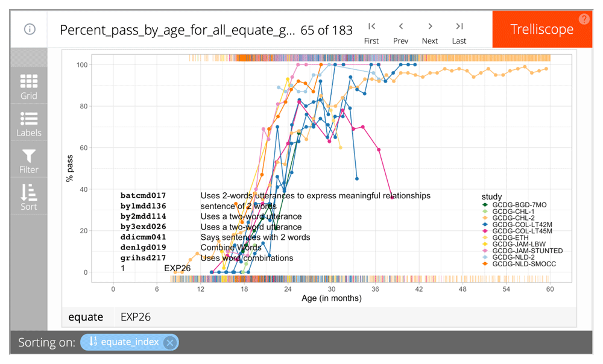603x364 pixels.
Task: Jump to Last panel
Action: click(459, 32)
